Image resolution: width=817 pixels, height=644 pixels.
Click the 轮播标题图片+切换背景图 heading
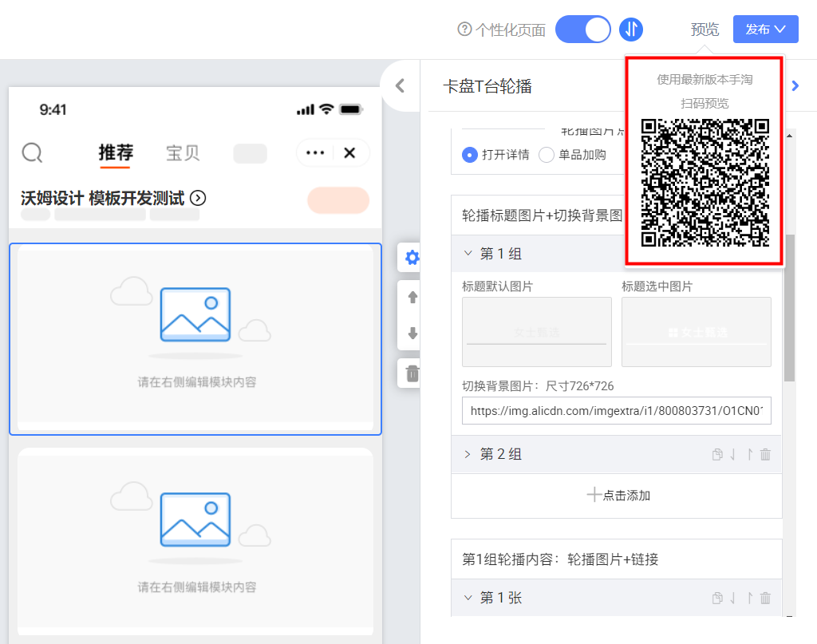[x=542, y=215]
